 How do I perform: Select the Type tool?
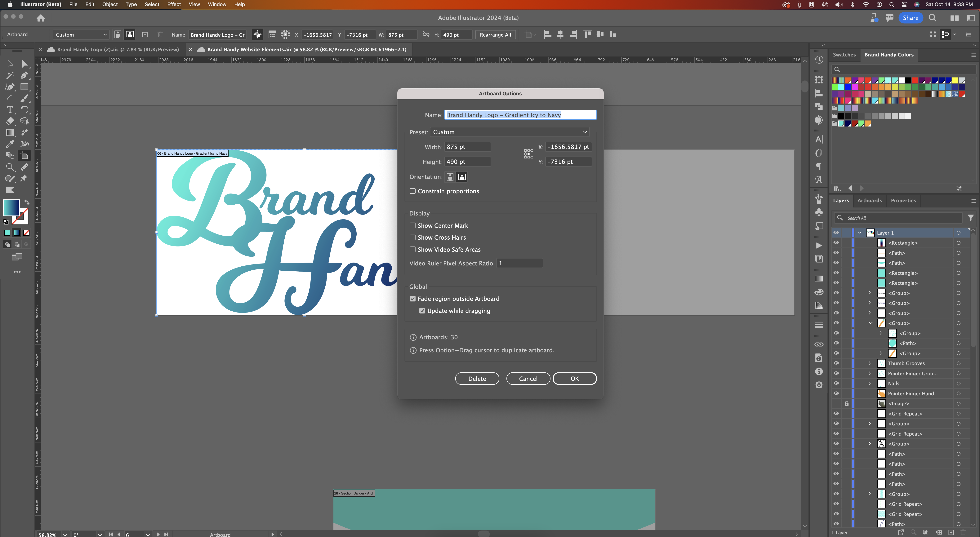pos(10,110)
